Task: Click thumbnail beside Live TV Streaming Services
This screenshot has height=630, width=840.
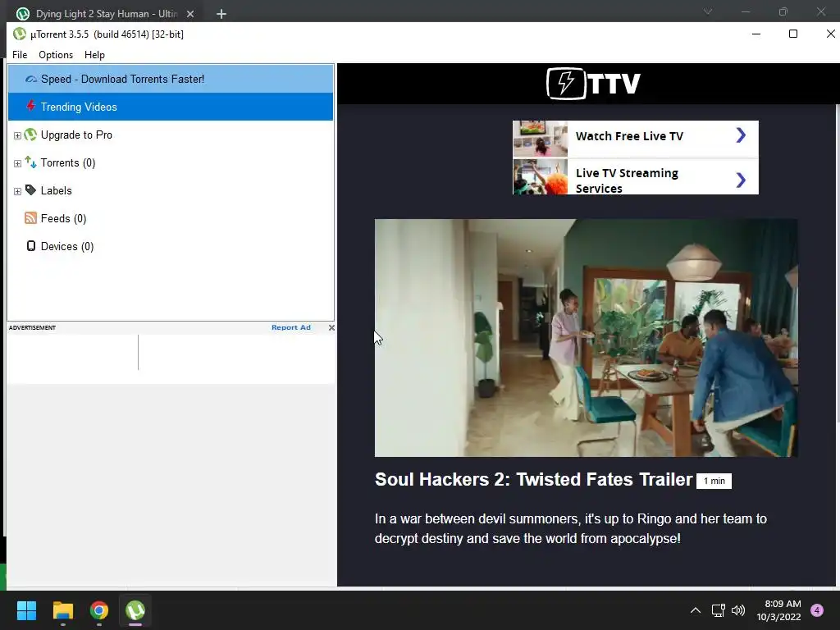Action: coord(540,177)
